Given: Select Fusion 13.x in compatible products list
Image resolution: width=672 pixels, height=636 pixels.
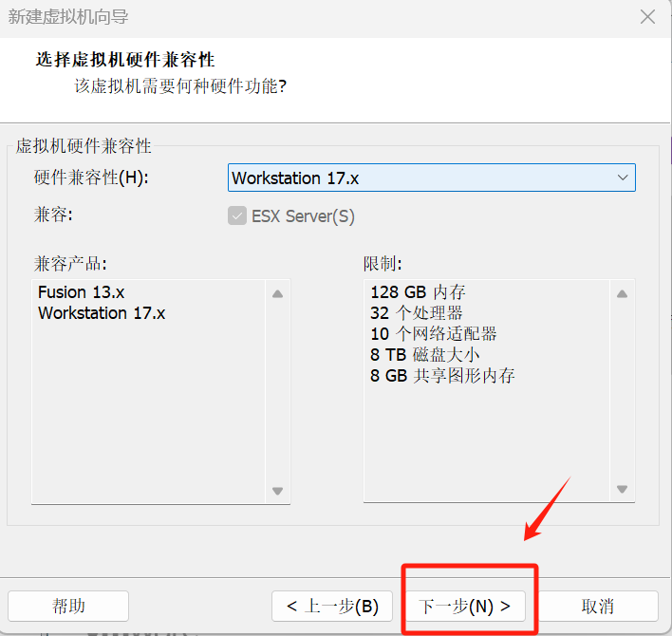Looking at the screenshot, I should pyautogui.click(x=81, y=292).
